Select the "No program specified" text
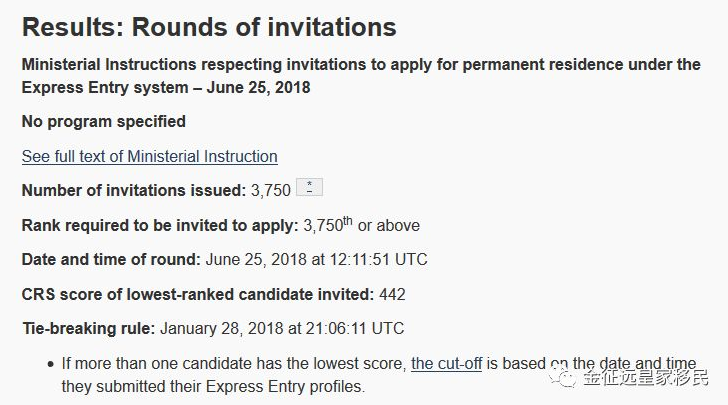 click(104, 122)
